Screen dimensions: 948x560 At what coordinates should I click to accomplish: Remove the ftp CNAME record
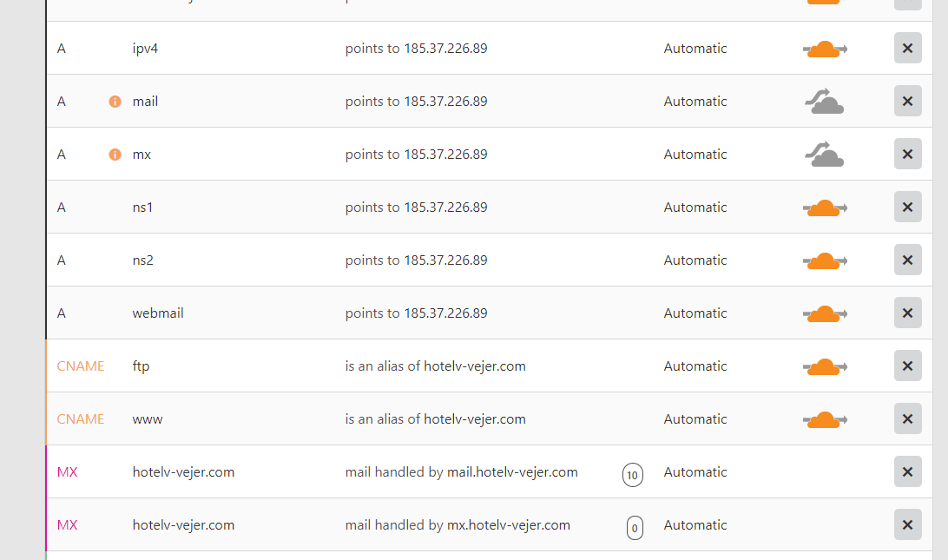[907, 366]
